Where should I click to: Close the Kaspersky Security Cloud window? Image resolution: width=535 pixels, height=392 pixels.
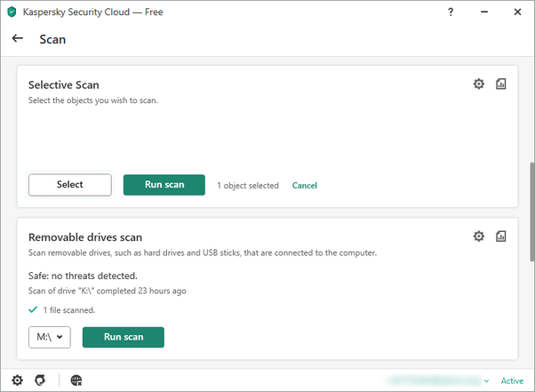click(x=517, y=12)
